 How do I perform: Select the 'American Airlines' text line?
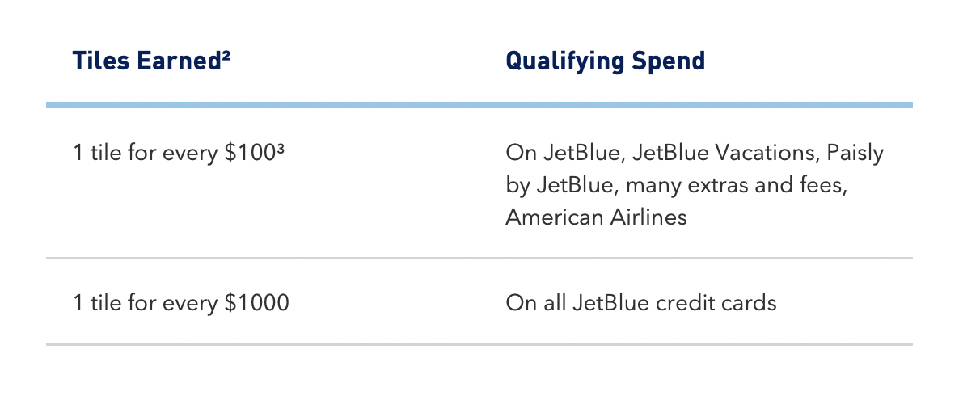(x=596, y=217)
